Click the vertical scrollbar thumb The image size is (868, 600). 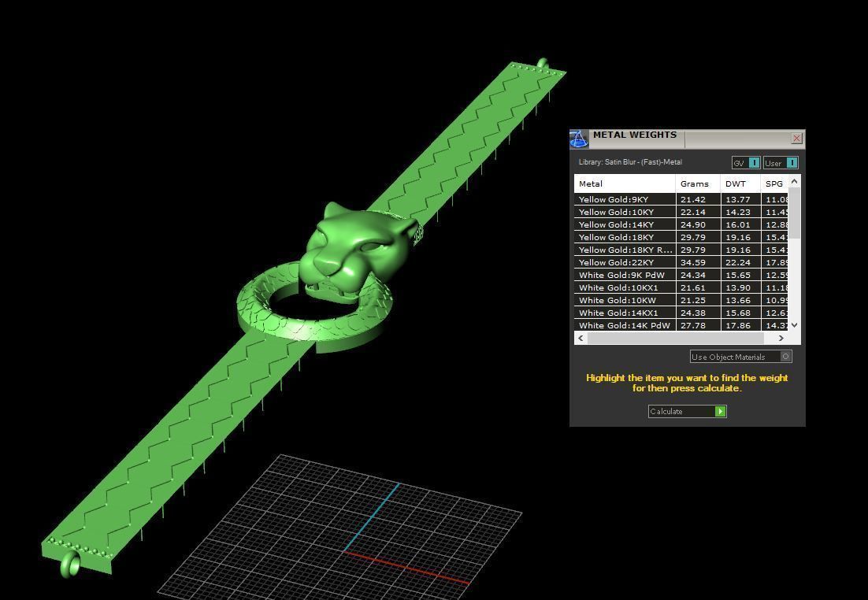tap(795, 213)
